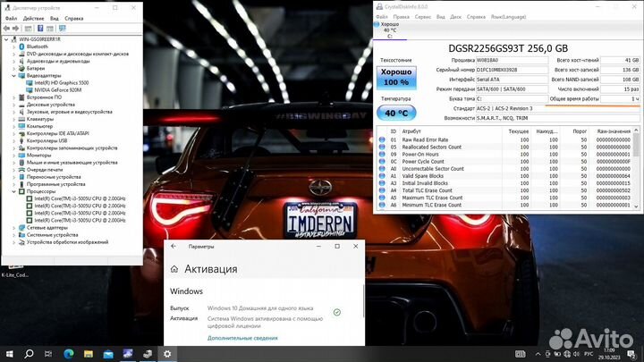Open Правка menu in CrystalDiskInfo
The width and height of the screenshot is (644, 362).
pyautogui.click(x=401, y=17)
